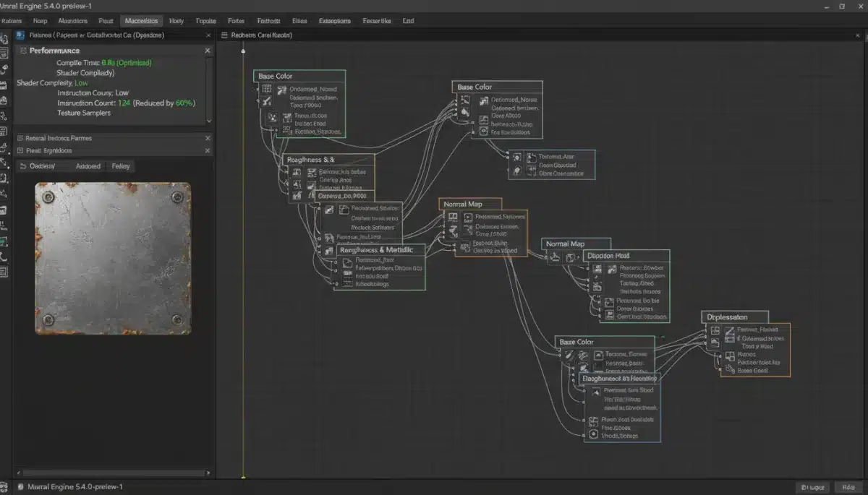This screenshot has width=868, height=495.
Task: Click the green-highlighted left sidebar icon
Action: point(4,242)
